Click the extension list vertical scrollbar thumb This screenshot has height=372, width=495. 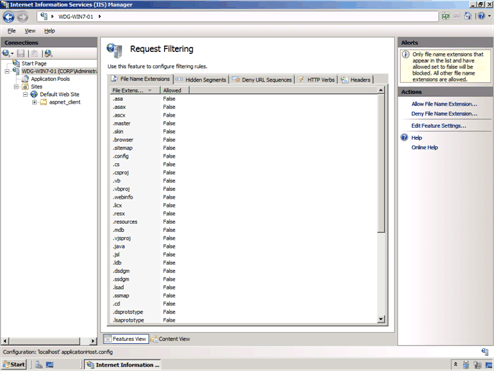pos(381,163)
